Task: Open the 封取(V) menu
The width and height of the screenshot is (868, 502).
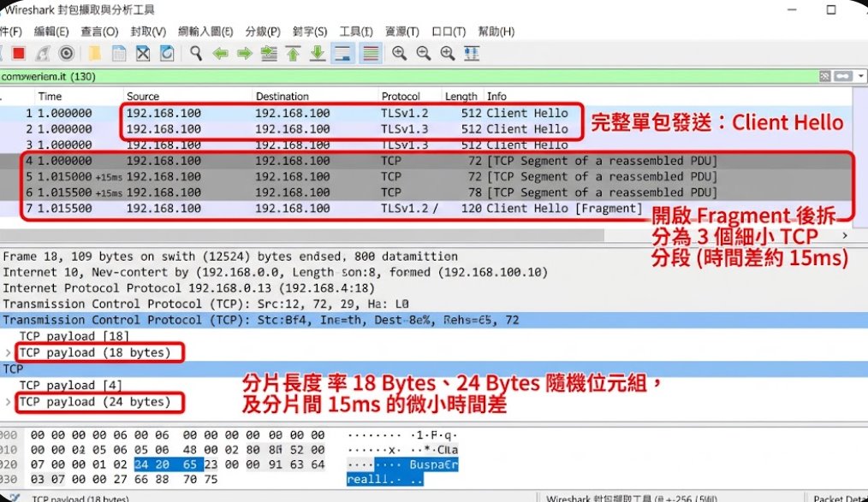Action: pyautogui.click(x=148, y=32)
